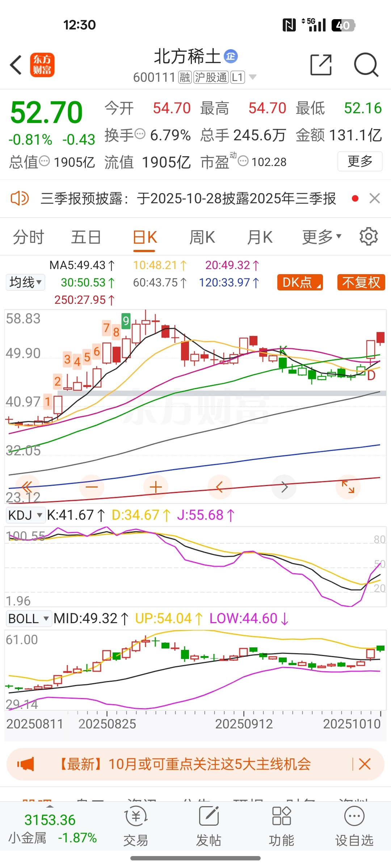Open the 功能 functions button
Image resolution: width=391 pixels, height=868 pixels.
pyautogui.click(x=281, y=826)
